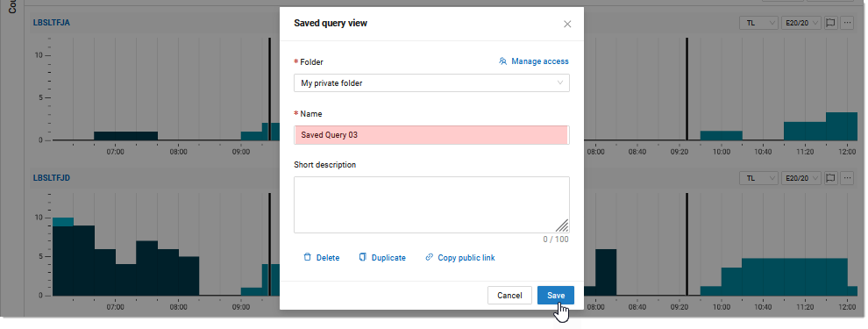The width and height of the screenshot is (868, 329).
Task: Delete this saved query view
Action: pos(321,258)
